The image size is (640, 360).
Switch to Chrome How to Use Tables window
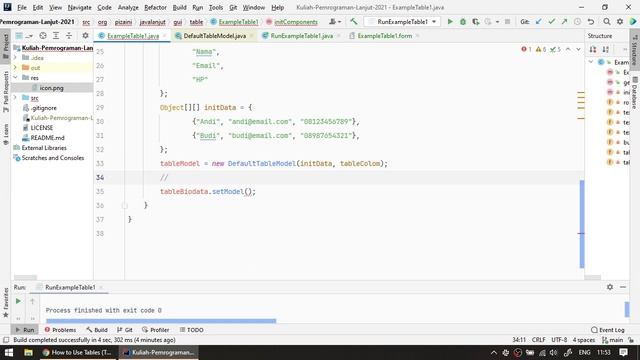tap(78, 352)
